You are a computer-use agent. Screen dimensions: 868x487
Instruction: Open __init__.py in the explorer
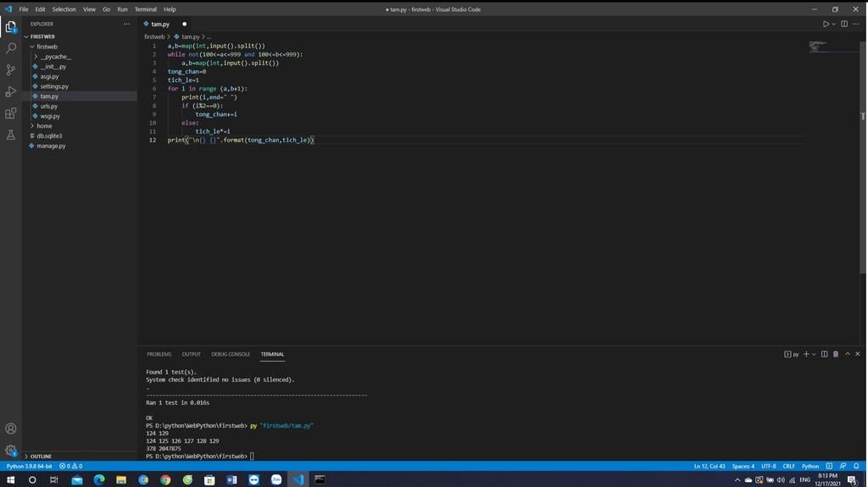pyautogui.click(x=53, y=66)
